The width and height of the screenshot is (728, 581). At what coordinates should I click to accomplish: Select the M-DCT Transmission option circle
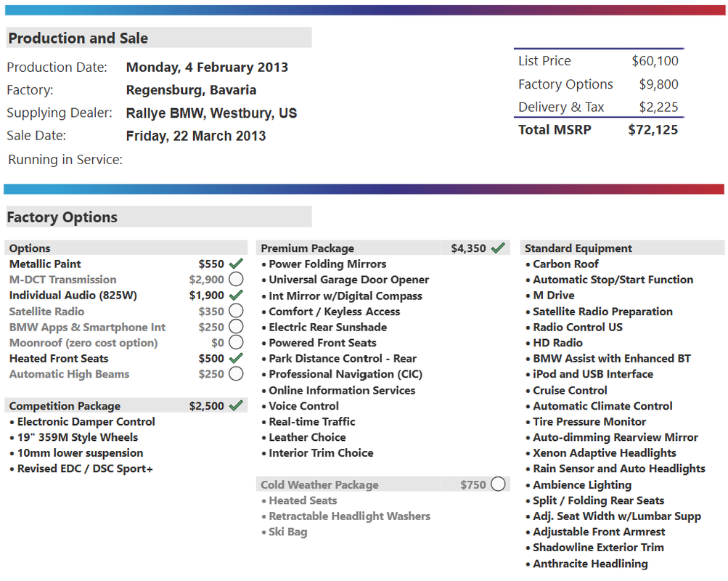point(237,279)
